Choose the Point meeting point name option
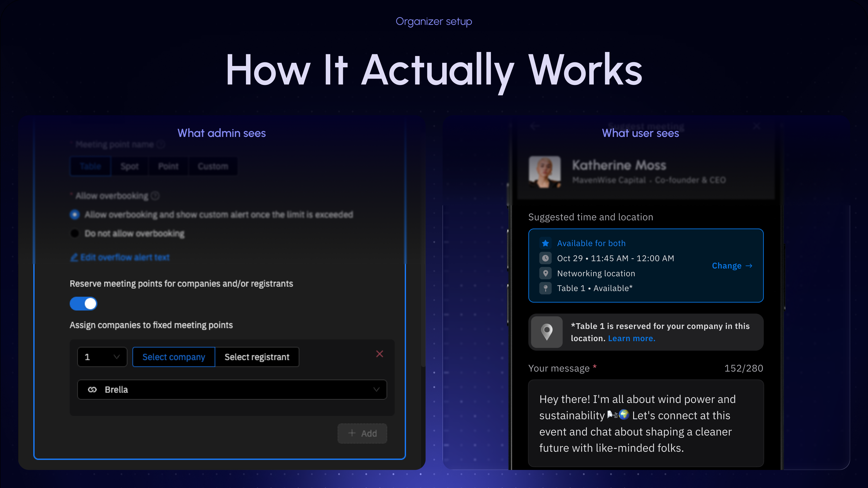868x488 pixels. pos(168,166)
